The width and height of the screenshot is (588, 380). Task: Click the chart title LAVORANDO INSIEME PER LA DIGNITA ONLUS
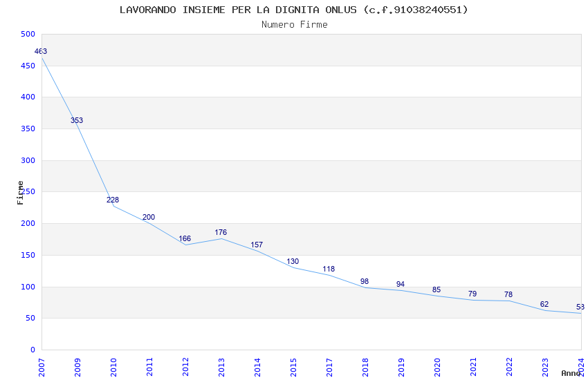coord(238,10)
